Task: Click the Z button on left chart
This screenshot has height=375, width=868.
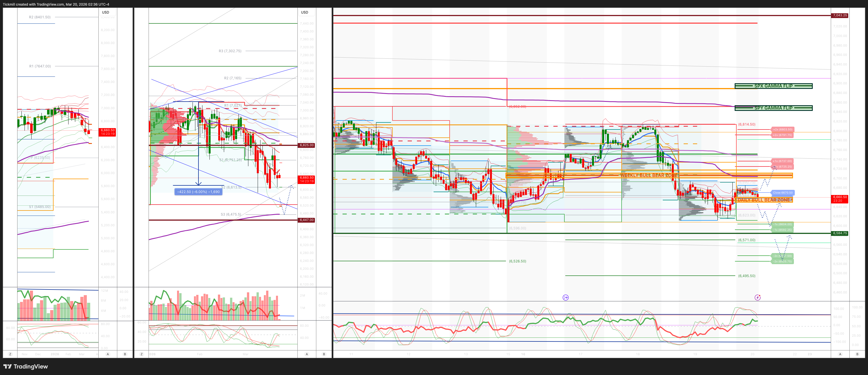Action: [x=10, y=354]
